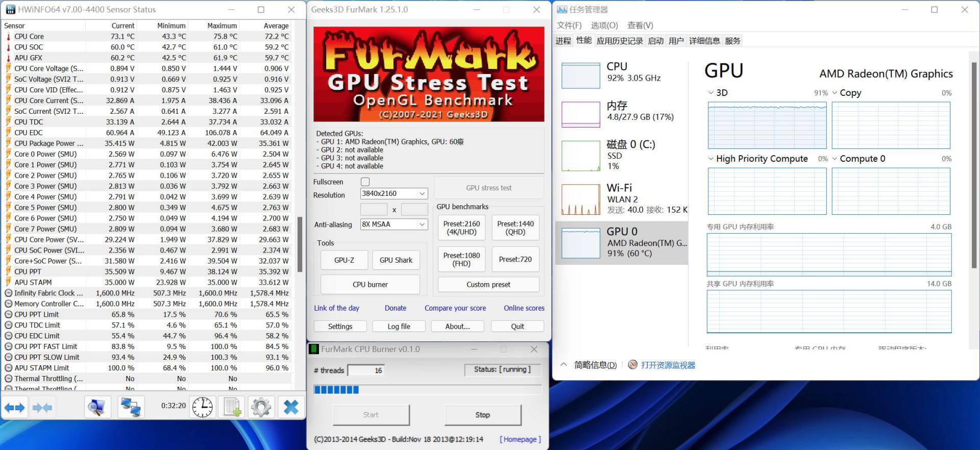The width and height of the screenshot is (980, 450).
Task: Click the APU STAPM Limit sensor icon
Action: tap(9, 368)
